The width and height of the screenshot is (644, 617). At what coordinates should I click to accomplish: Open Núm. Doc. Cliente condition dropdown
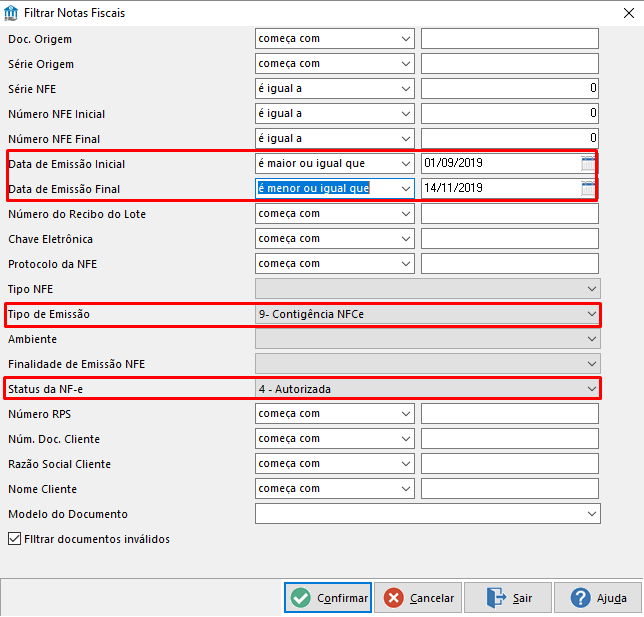pos(335,439)
